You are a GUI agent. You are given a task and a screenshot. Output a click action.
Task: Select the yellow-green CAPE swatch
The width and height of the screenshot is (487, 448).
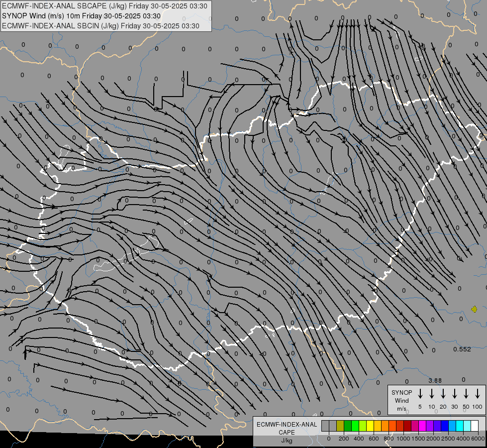[363, 426]
